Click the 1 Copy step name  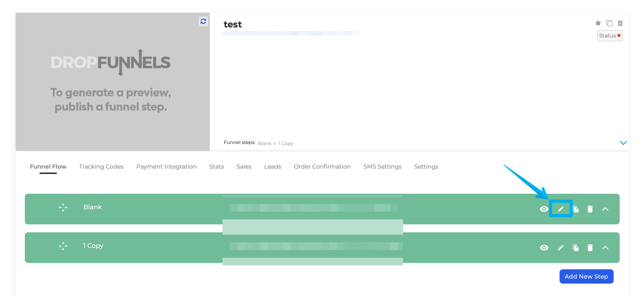coord(93,246)
